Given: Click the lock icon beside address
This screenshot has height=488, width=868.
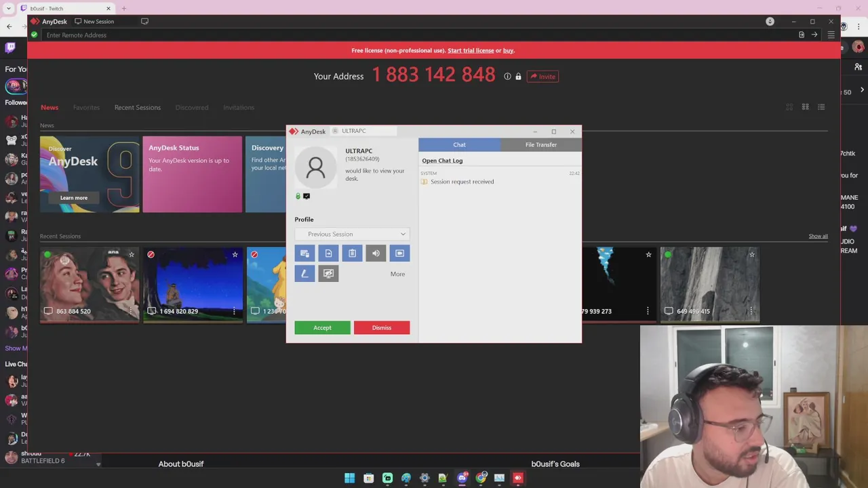Looking at the screenshot, I should [518, 77].
